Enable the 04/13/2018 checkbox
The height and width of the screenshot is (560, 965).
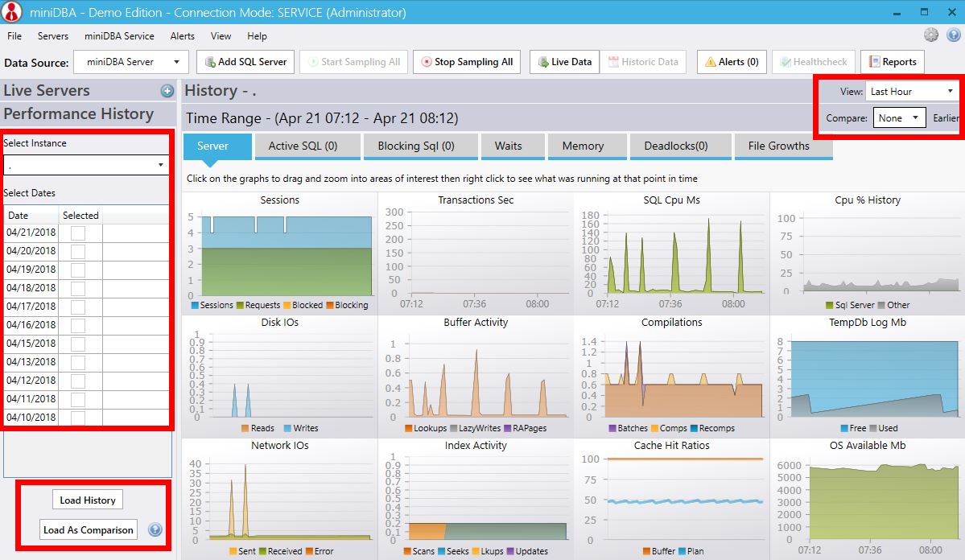click(x=78, y=362)
